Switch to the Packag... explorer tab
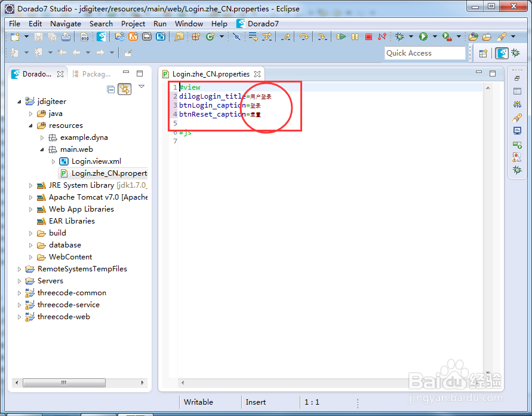Image resolution: width=532 pixels, height=416 pixels. tap(91, 74)
